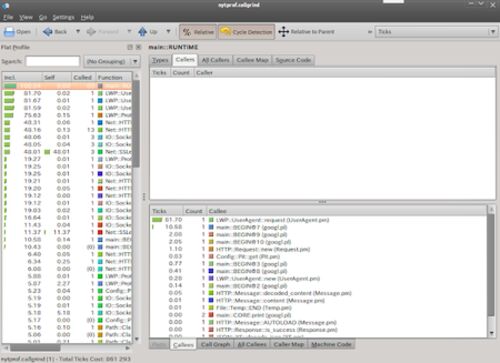The image size is (500, 363).
Task: Open the Ticks event type combo box
Action: pyautogui.click(x=436, y=32)
